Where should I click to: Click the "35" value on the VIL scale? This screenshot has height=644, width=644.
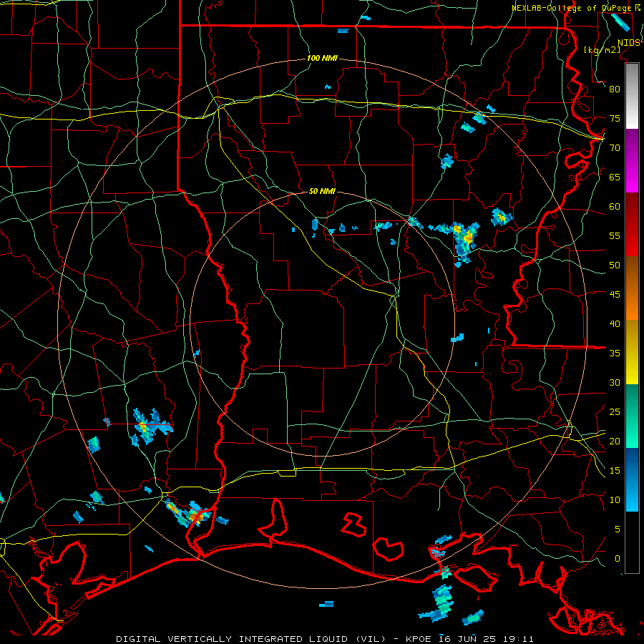click(615, 353)
